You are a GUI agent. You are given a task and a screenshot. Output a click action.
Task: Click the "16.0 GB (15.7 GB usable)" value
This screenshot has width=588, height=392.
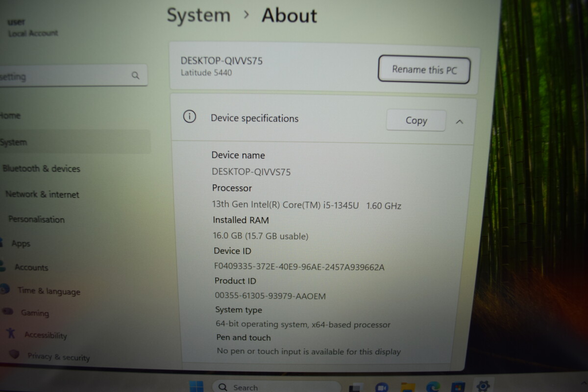(x=261, y=236)
